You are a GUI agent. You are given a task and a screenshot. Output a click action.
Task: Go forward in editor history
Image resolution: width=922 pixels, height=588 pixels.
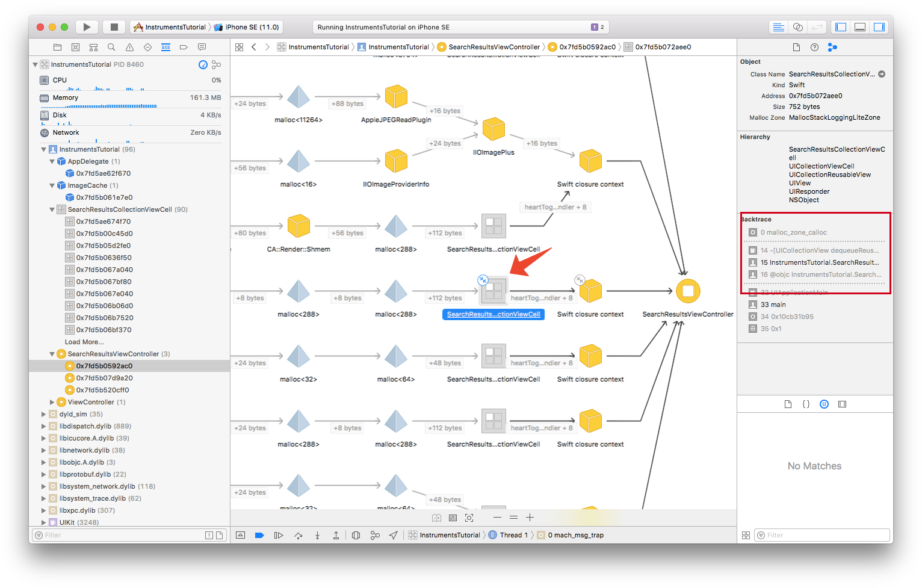267,47
